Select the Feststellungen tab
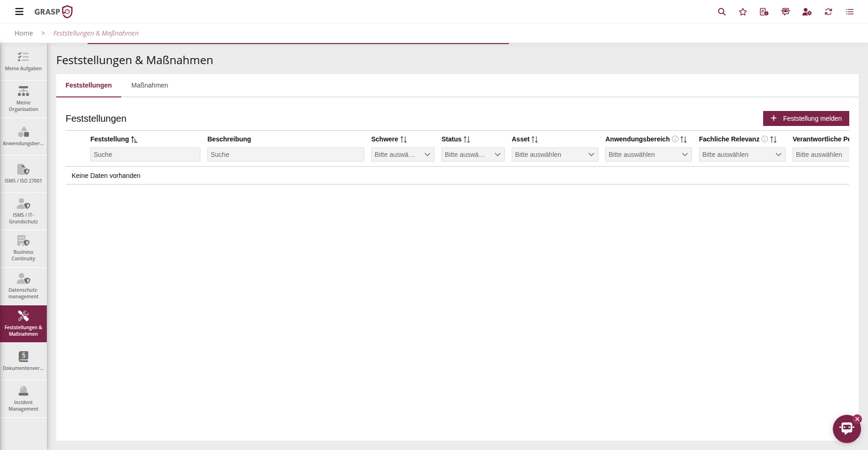The width and height of the screenshot is (868, 450). pyautogui.click(x=88, y=85)
